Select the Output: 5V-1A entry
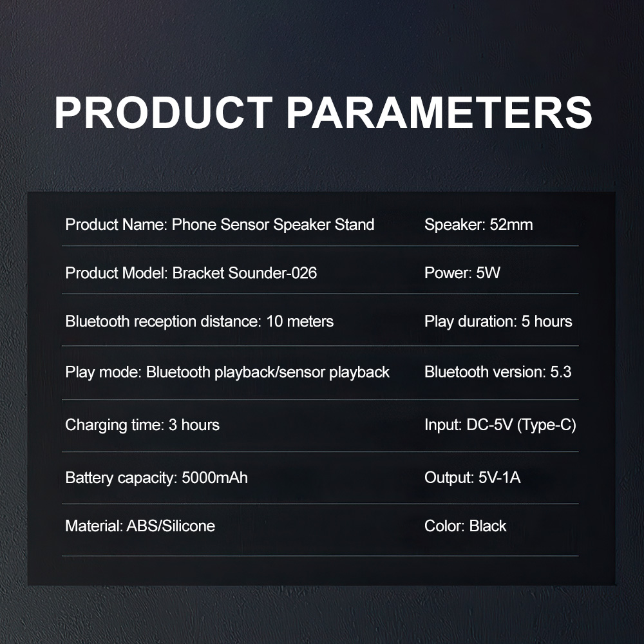The image size is (644, 644). pyautogui.click(x=472, y=478)
